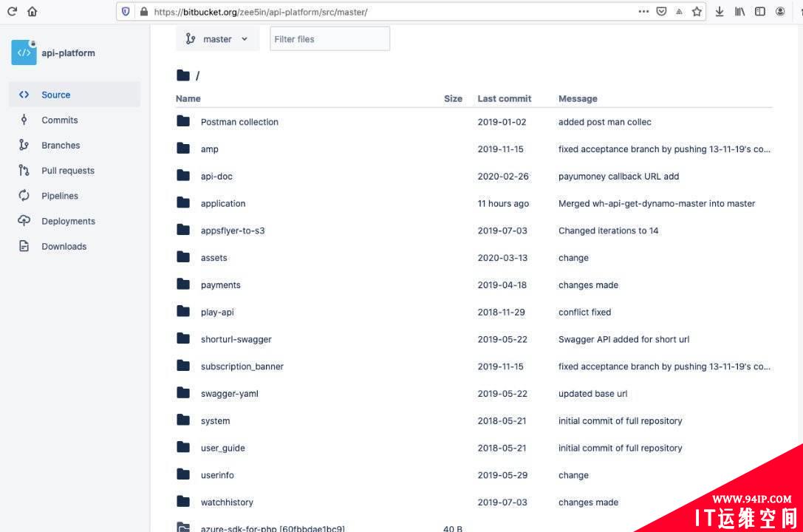The height and width of the screenshot is (532, 803).
Task: Open the master branch dropdown
Action: [217, 39]
